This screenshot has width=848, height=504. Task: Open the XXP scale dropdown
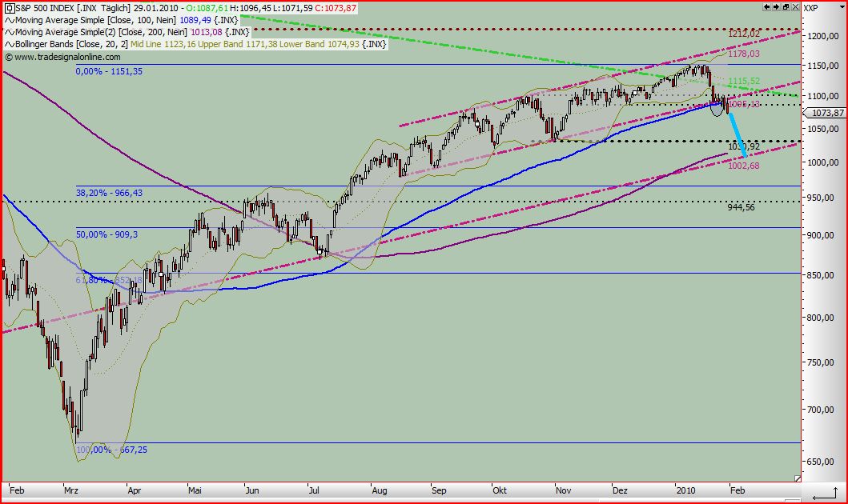point(841,6)
